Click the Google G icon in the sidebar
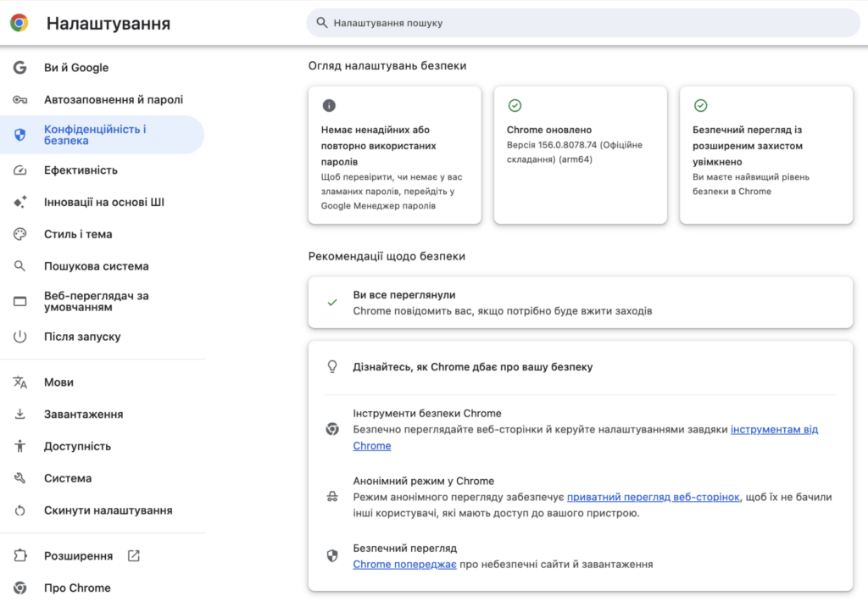The image size is (868, 602). click(20, 68)
